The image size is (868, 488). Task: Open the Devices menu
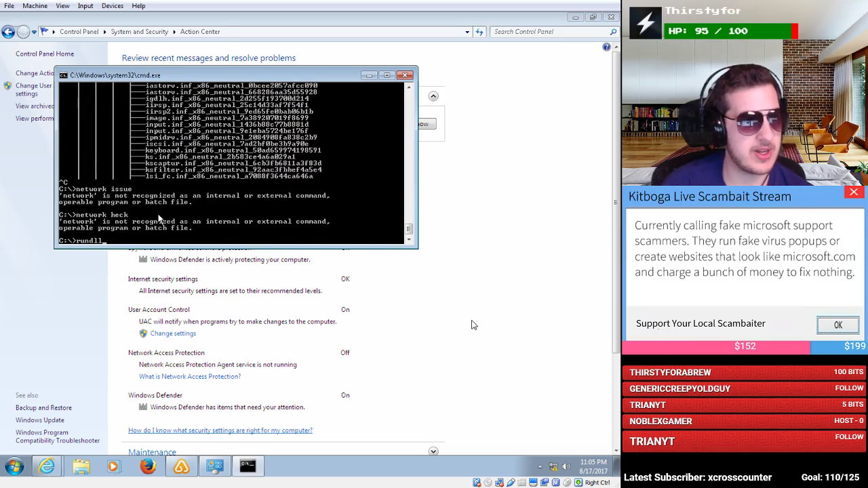113,6
